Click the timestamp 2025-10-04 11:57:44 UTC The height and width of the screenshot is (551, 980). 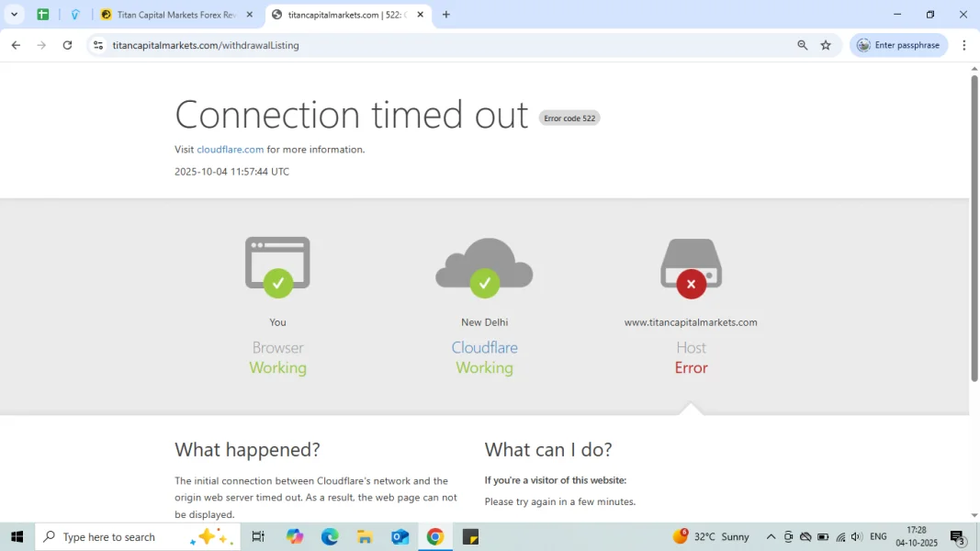coord(231,171)
